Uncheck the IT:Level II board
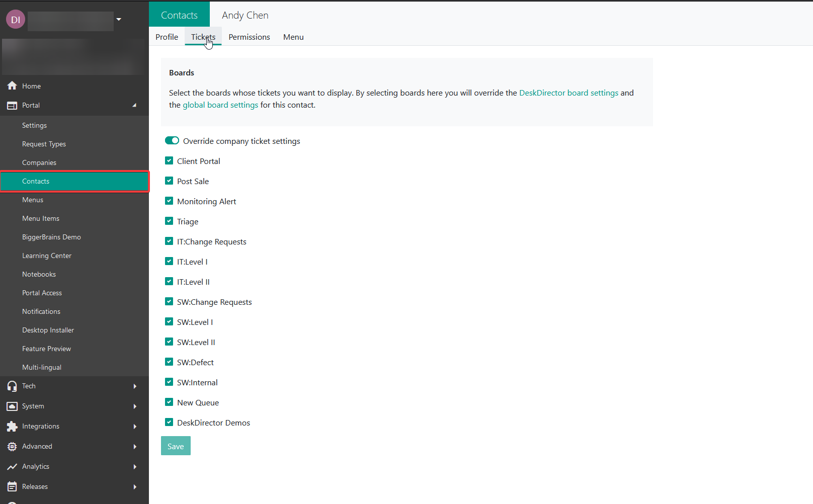Image resolution: width=813 pixels, height=504 pixels. pos(169,282)
